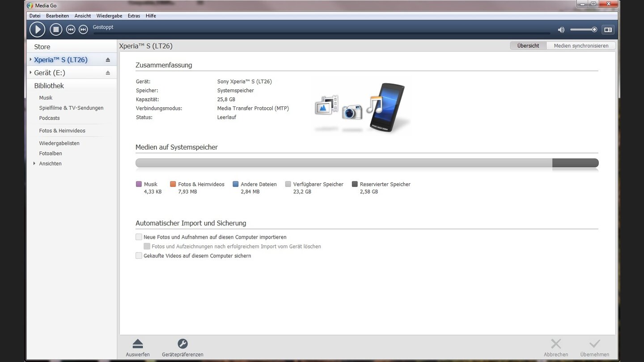This screenshot has height=362, width=644.
Task: Enable Gekaufte Videos auf diesem Computer sichern
Action: click(x=139, y=256)
